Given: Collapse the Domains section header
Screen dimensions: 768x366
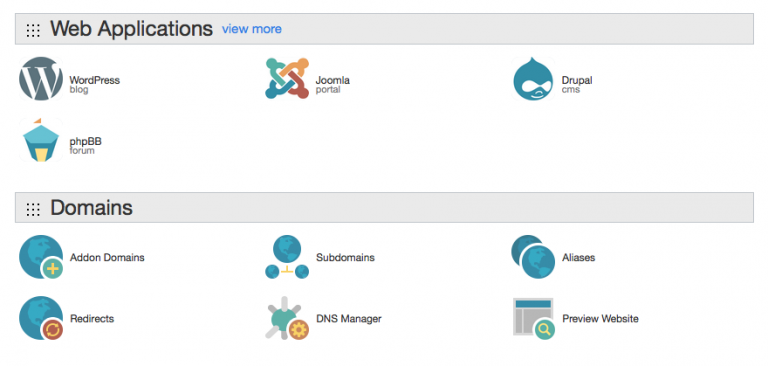Looking at the screenshot, I should point(384,208).
